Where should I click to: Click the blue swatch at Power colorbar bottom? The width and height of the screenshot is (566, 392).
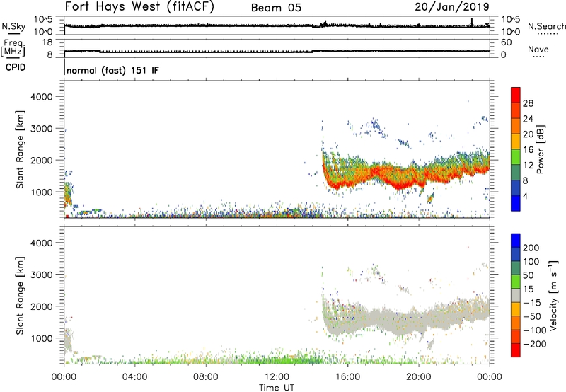pyautogui.click(x=516, y=203)
